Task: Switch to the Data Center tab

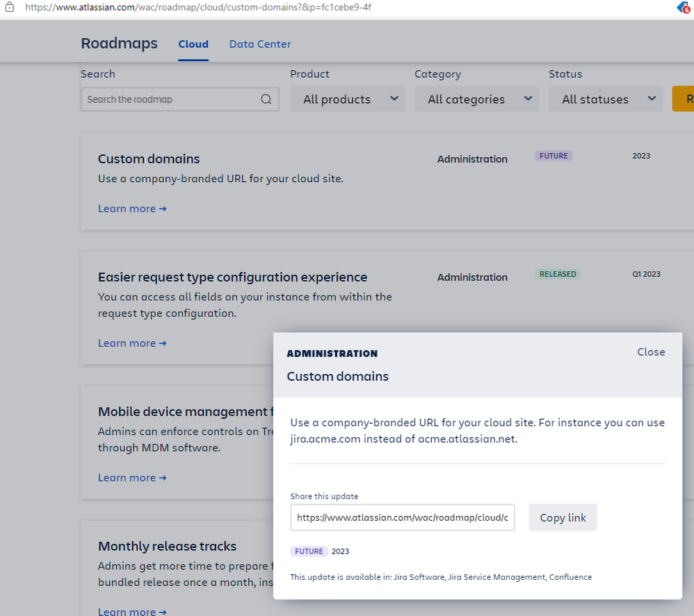Action: (x=260, y=44)
